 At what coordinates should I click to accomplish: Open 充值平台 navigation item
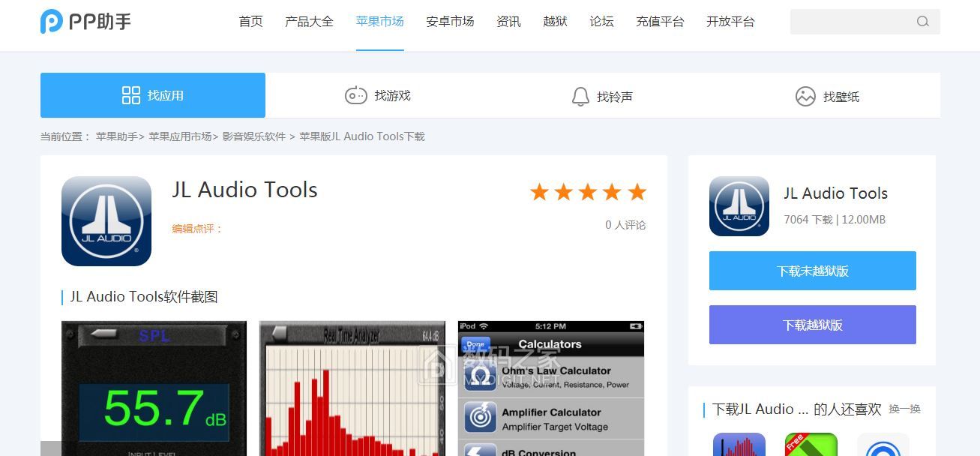coord(660,22)
